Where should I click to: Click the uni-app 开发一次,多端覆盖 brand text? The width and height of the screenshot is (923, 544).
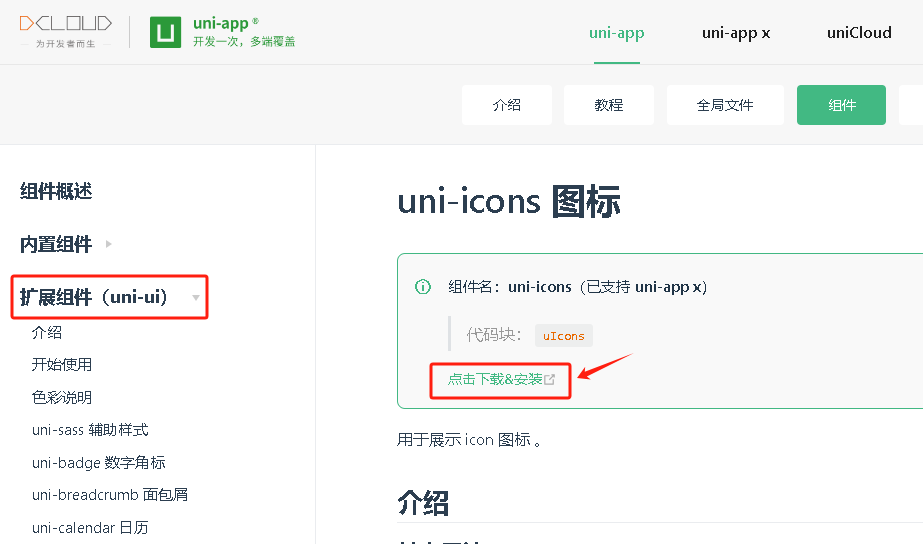pos(244,32)
